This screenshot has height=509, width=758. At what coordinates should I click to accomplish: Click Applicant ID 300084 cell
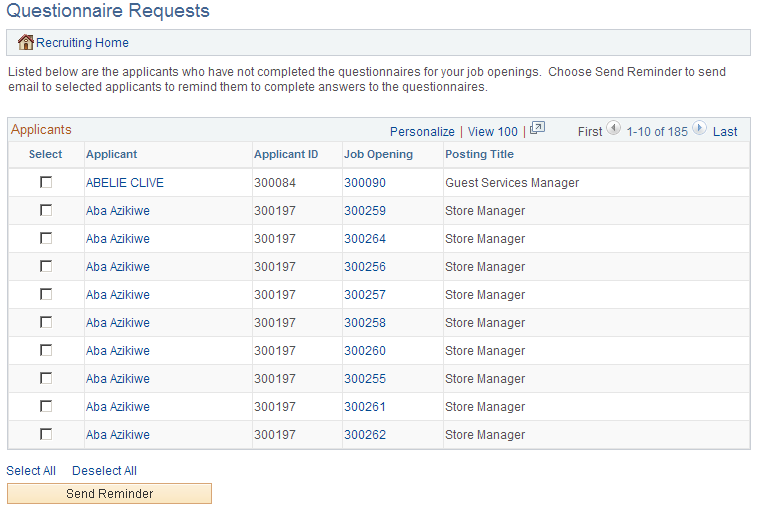pos(275,183)
